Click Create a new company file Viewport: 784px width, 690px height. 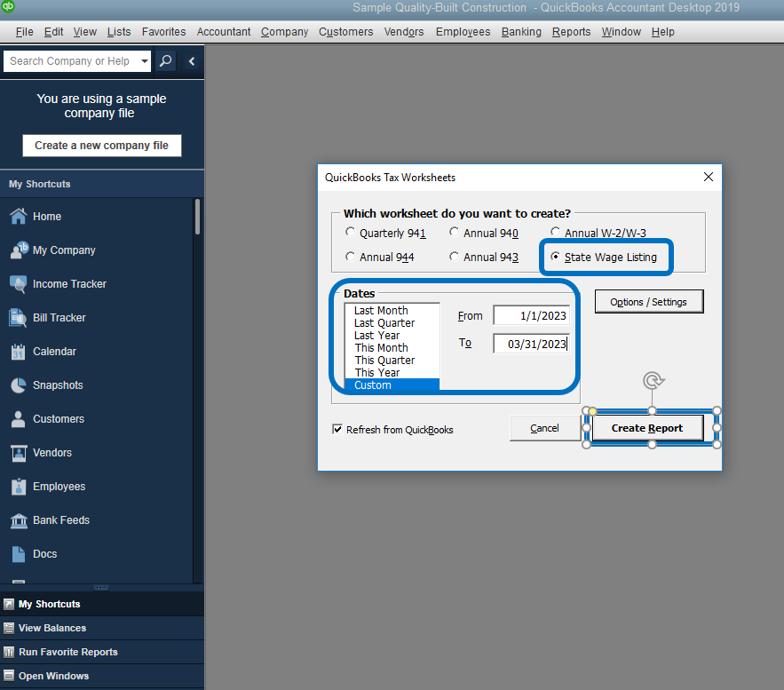[x=101, y=146]
